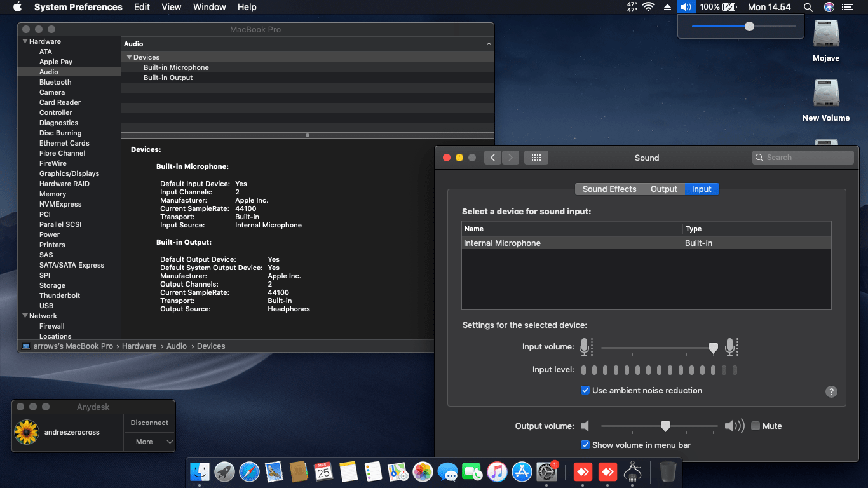The height and width of the screenshot is (488, 868).
Task: Click the Search field in Sound window
Action: (803, 158)
